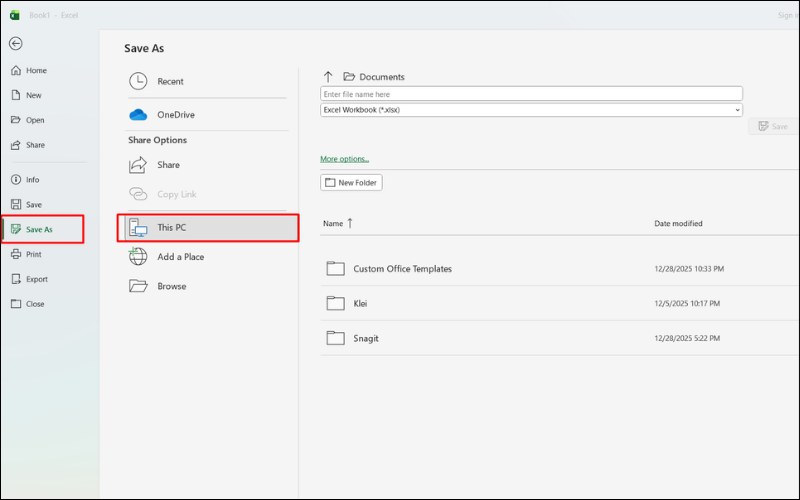Select New in the sidebar
The height and width of the screenshot is (500, 800).
[x=27, y=95]
